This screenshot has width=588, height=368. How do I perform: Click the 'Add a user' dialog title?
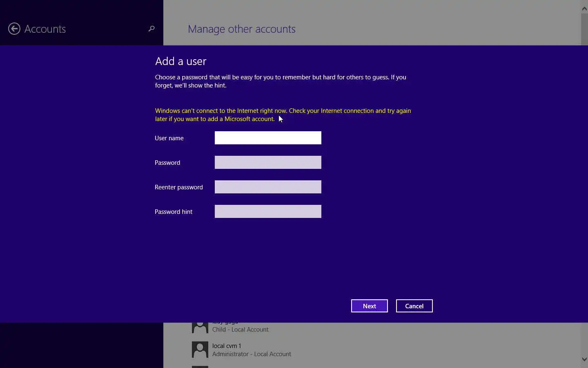tap(181, 61)
